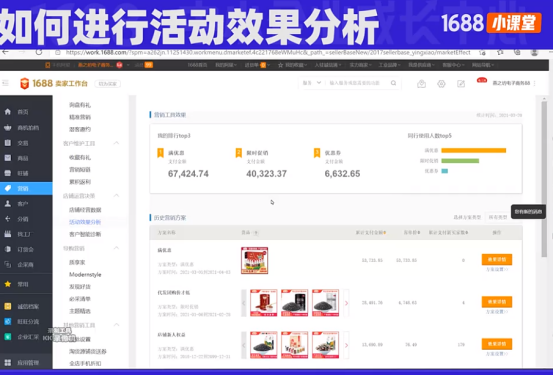The width and height of the screenshot is (553, 376).
Task: Click the orange button in 代发回购 row
Action: (x=497, y=302)
